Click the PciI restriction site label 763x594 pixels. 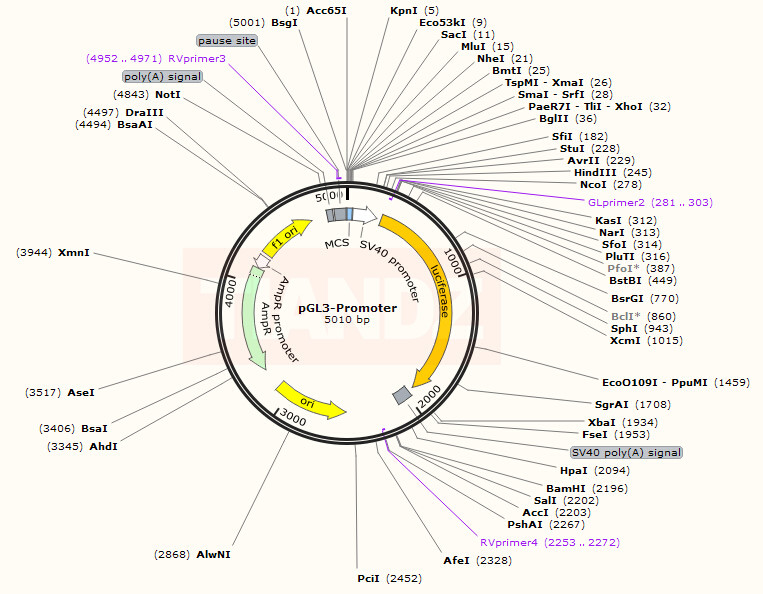pyautogui.click(x=369, y=578)
